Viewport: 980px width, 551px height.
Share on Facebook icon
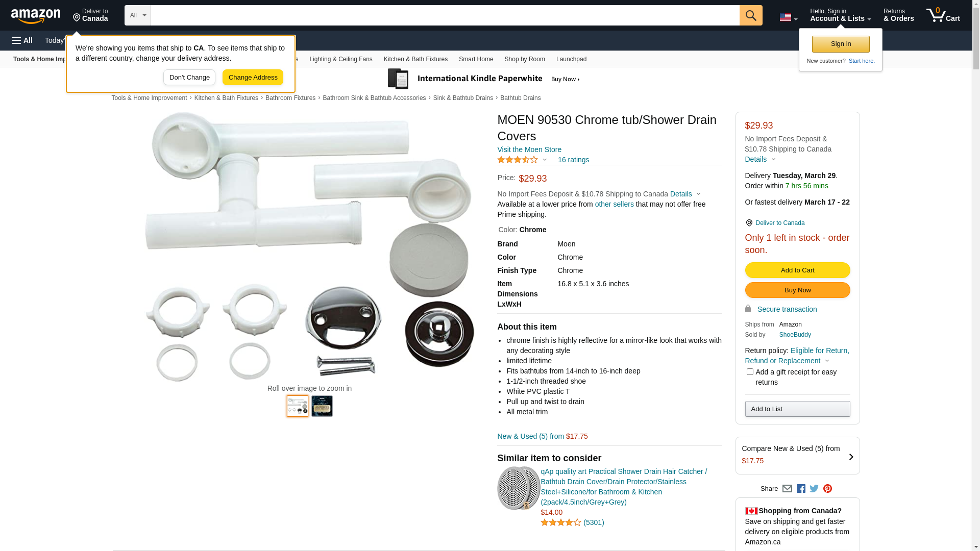click(801, 489)
